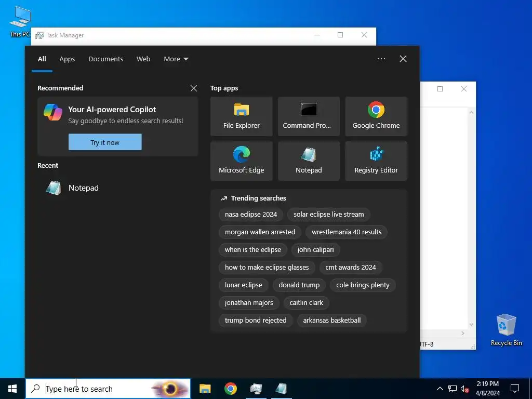The image size is (532, 399).
Task: Click the muted volume tray icon
Action: [x=464, y=389]
